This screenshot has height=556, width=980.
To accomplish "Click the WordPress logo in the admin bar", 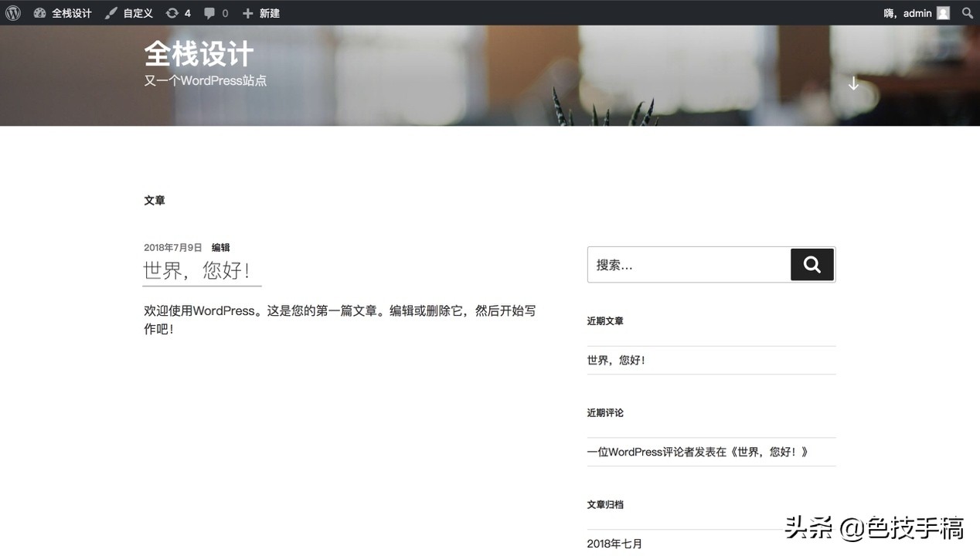I will (12, 12).
